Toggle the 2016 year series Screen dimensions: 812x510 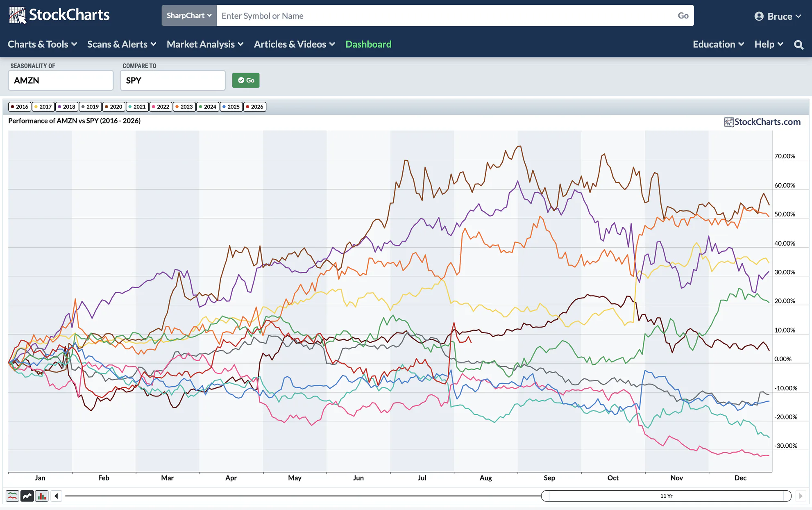click(x=20, y=107)
